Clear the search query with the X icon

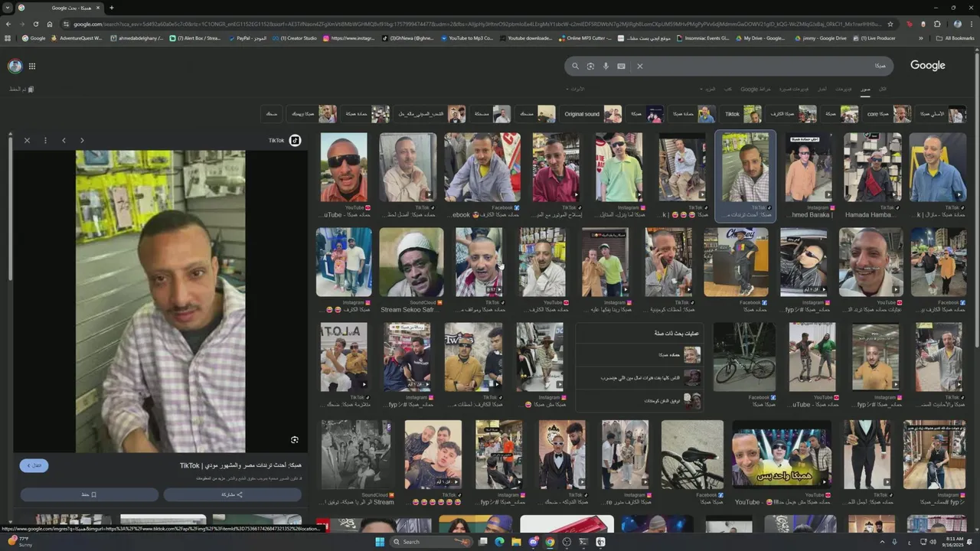640,66
